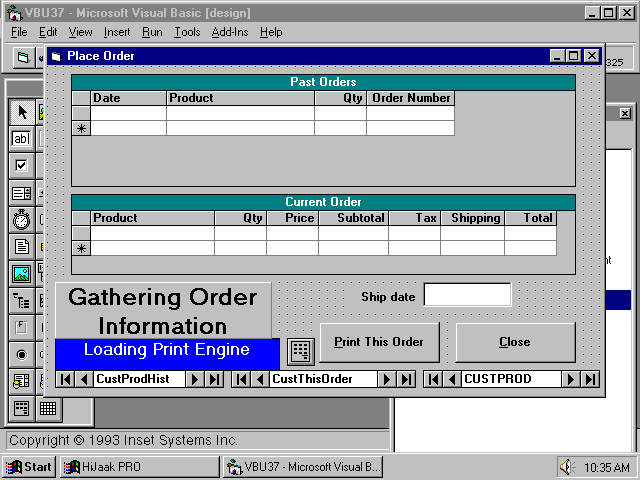Viewport: 640px width, 480px height.
Task: Click first-record arrow on CustThisOrder data control
Action: (x=241, y=379)
